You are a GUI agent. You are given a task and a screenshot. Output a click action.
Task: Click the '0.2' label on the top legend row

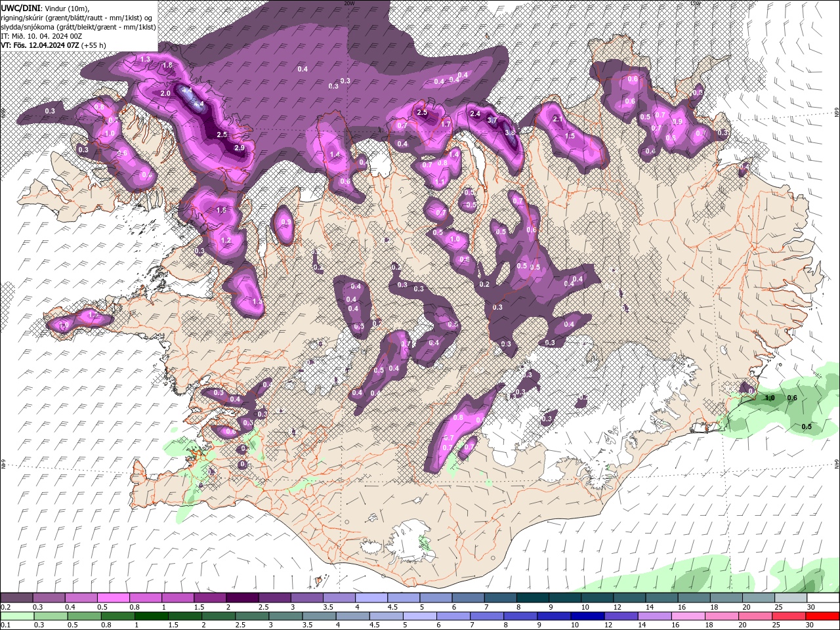coord(6,607)
